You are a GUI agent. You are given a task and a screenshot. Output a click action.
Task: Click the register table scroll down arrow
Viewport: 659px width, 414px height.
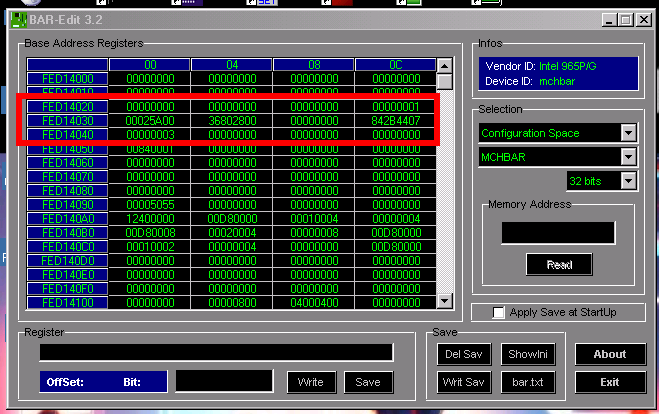click(444, 301)
